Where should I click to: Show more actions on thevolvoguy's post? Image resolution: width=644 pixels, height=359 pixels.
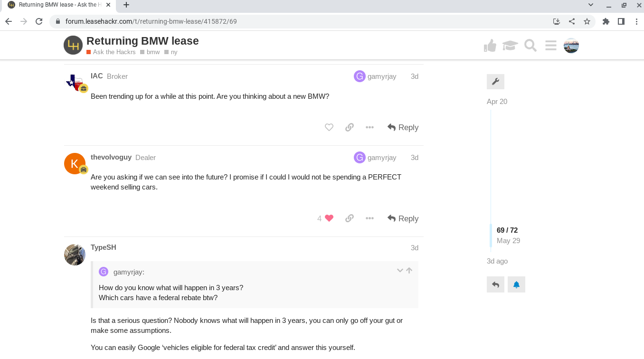(x=370, y=218)
